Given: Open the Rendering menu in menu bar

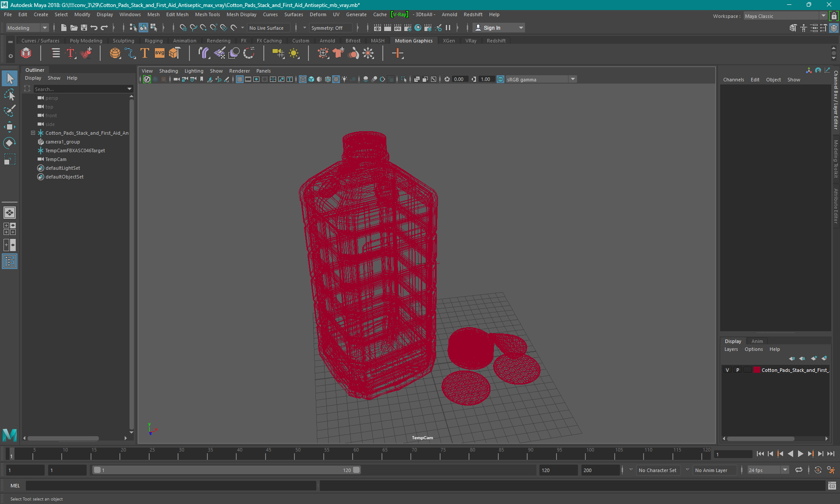Looking at the screenshot, I should 218,40.
